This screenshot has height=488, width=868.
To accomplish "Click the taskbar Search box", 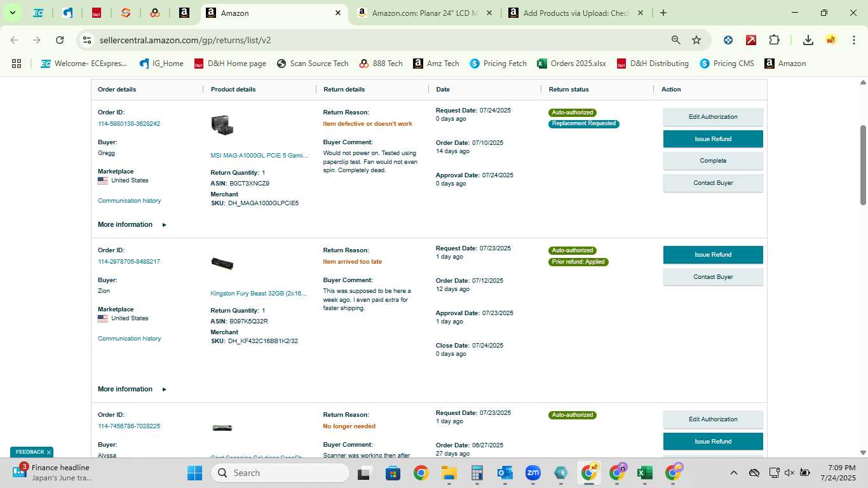I will click(280, 473).
